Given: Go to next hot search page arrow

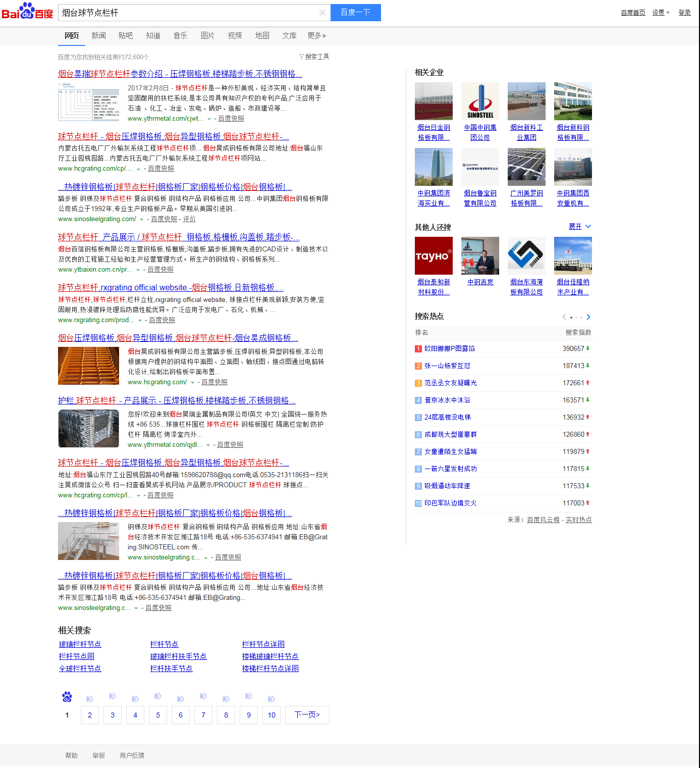Looking at the screenshot, I should (588, 317).
